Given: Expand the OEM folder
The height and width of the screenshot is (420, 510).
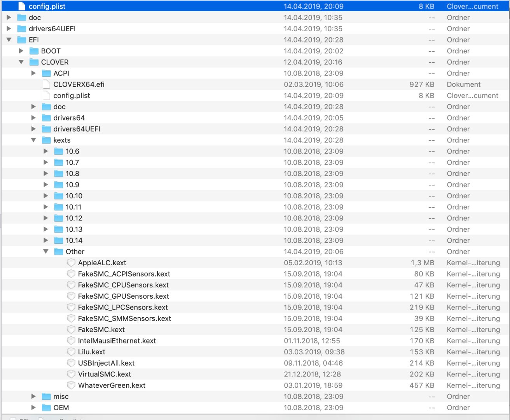Looking at the screenshot, I should [x=33, y=408].
